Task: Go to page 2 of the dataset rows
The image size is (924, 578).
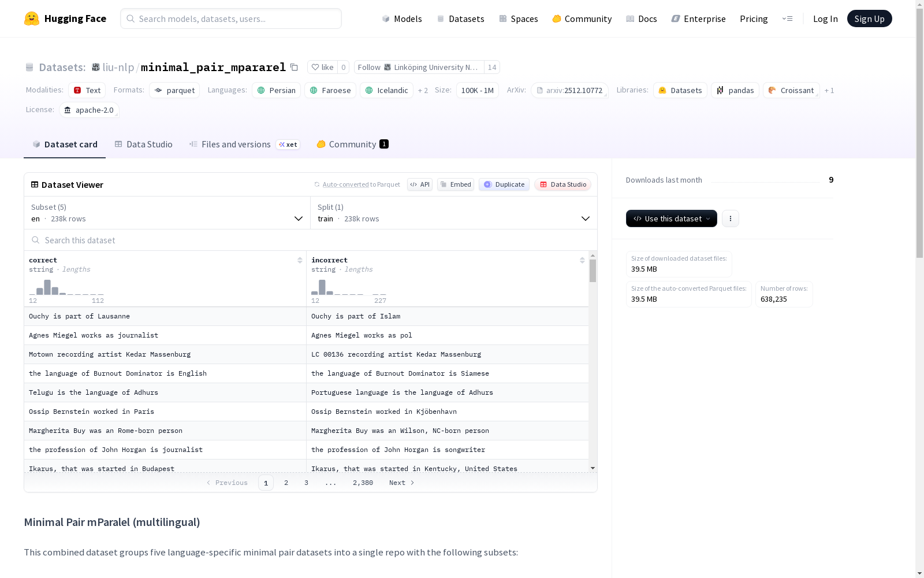Action: tap(286, 483)
